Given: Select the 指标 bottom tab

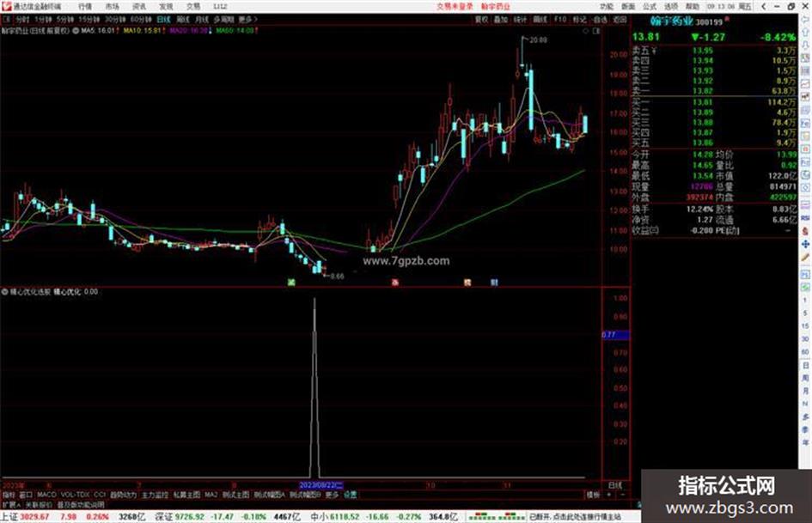Looking at the screenshot, I should point(9,495).
